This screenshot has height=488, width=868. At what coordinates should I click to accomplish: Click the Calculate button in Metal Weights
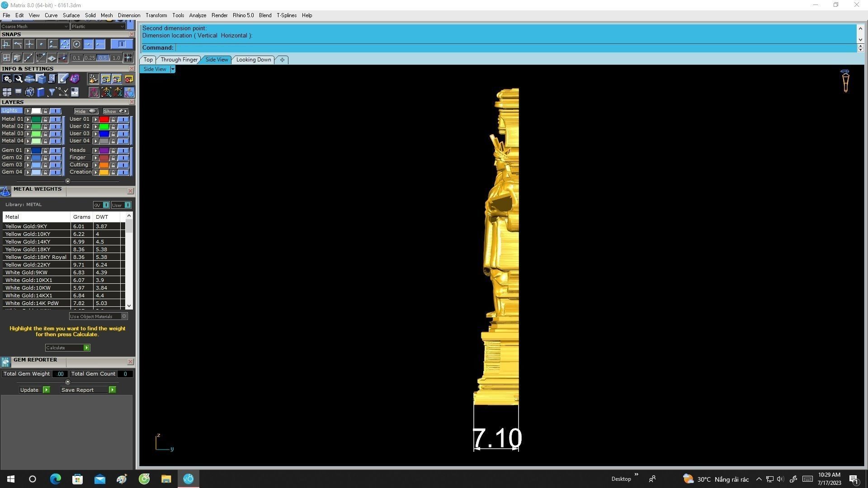67,348
